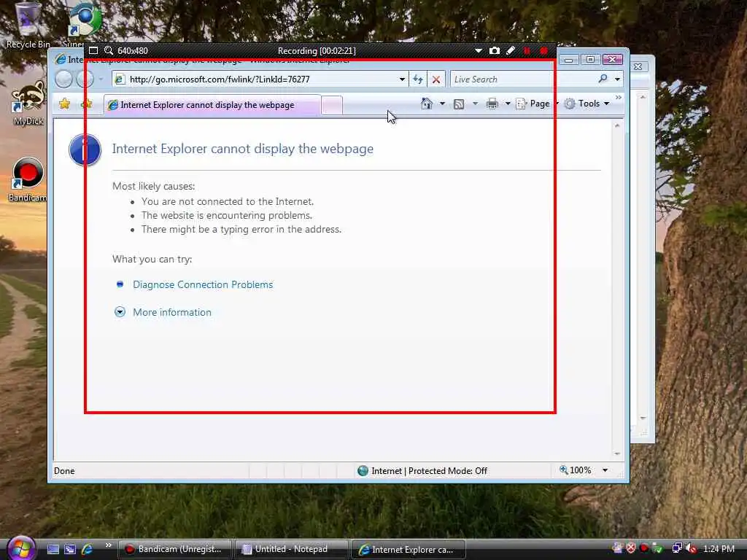
Task: Click the 100% zoom level button
Action: (x=576, y=470)
